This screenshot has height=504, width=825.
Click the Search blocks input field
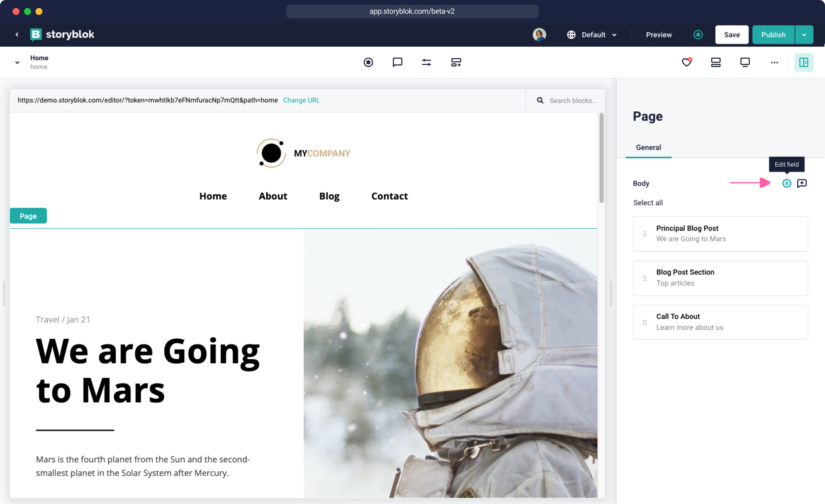click(573, 101)
